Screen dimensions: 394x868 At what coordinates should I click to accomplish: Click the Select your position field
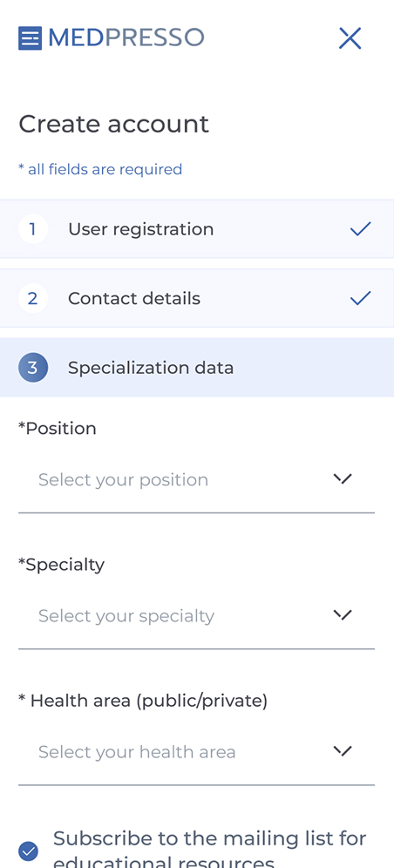[x=196, y=479]
